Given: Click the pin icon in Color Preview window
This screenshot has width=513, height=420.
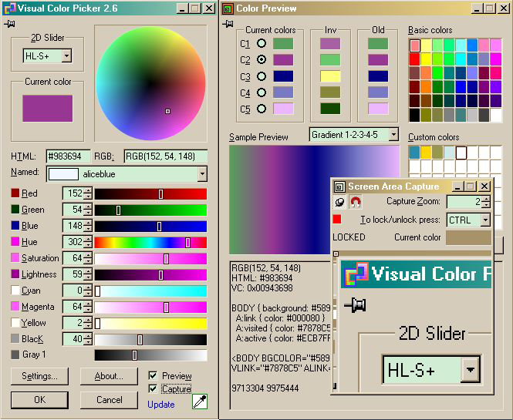Looking at the screenshot, I should click(x=228, y=24).
